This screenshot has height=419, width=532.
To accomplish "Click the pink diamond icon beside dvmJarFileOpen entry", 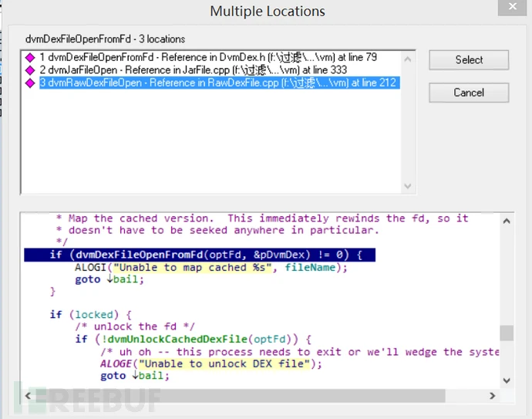I will point(30,70).
